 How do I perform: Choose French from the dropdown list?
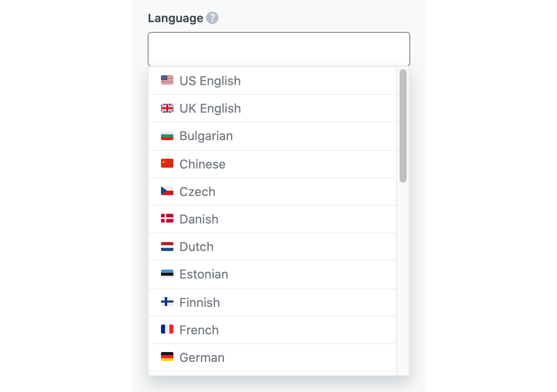[x=272, y=330]
